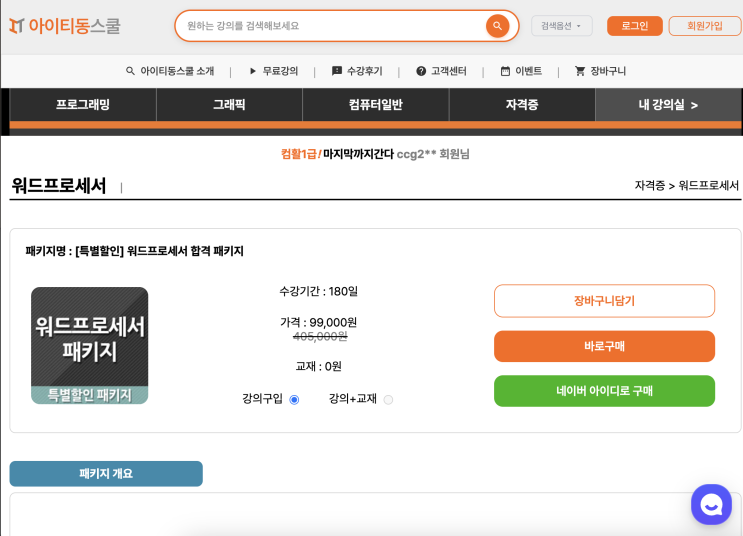743x536 pixels.
Task: Open the 검색옵션 dropdown
Action: pos(562,26)
